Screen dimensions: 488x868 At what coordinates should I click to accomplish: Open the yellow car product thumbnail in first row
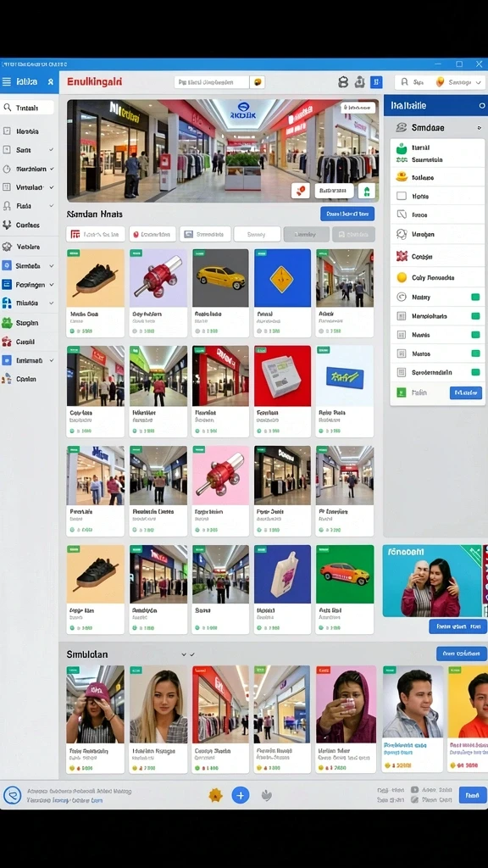(x=220, y=278)
